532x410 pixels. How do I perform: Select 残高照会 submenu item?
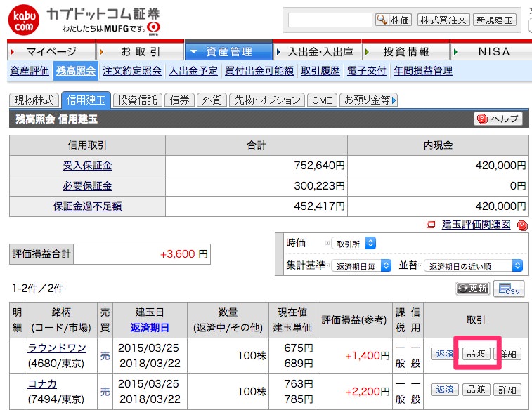coord(76,71)
